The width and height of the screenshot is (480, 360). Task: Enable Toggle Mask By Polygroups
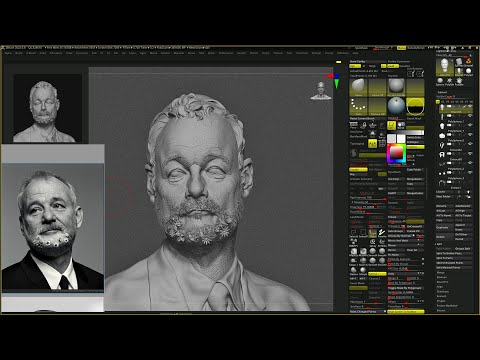point(405,288)
